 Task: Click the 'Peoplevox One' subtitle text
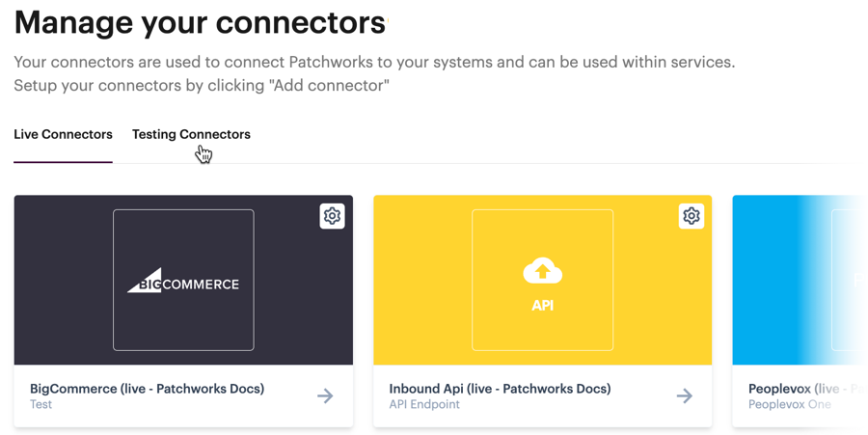[x=789, y=405]
